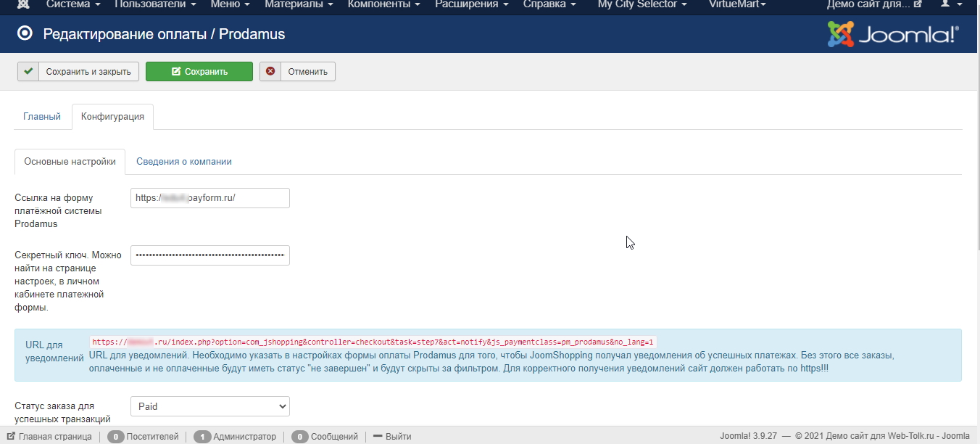Click Главная страница link in the footer
The image size is (980, 444).
point(49,437)
